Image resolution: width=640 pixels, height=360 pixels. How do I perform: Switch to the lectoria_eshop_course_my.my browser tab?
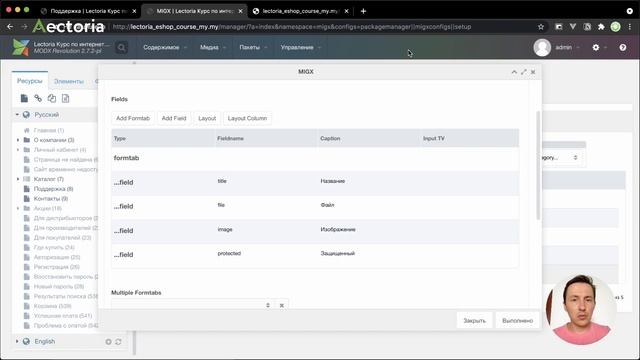pos(301,11)
